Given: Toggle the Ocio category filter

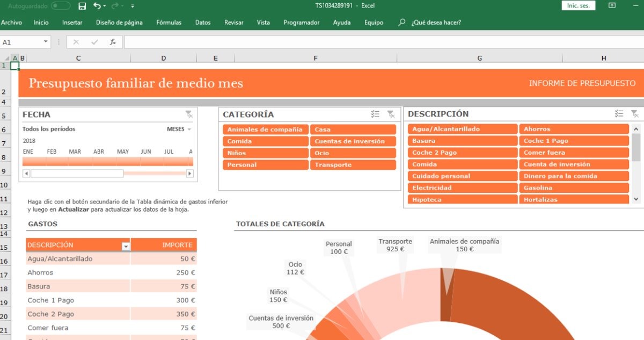Looking at the screenshot, I should pos(353,153).
